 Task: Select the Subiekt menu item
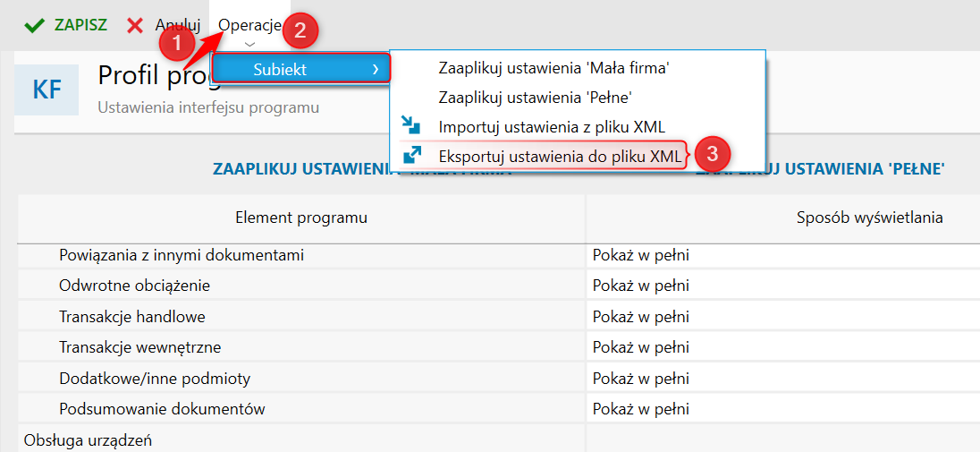point(280,68)
